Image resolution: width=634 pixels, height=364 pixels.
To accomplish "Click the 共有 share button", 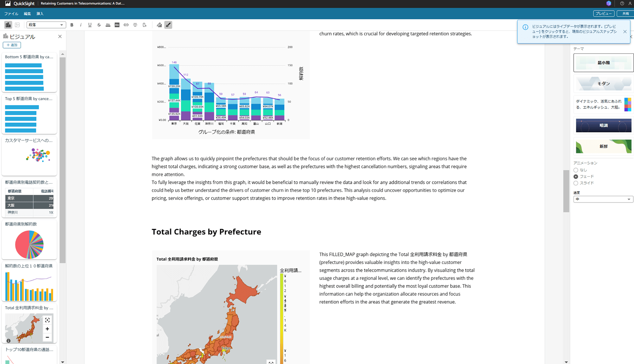I will pyautogui.click(x=625, y=14).
